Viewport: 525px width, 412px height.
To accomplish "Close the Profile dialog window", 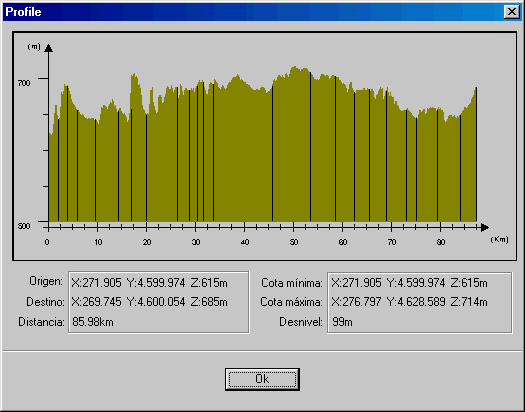I will click(512, 12).
